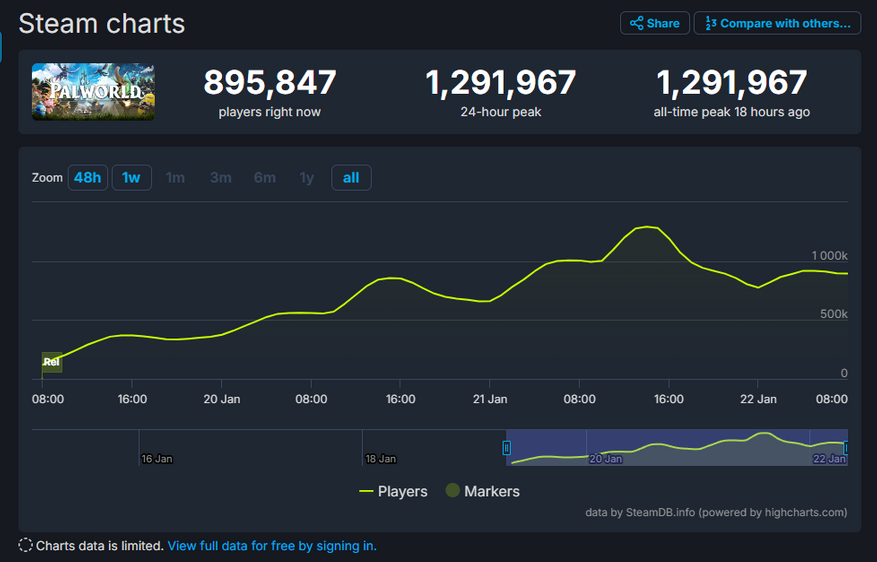The height and width of the screenshot is (562, 877).
Task: Set chart zoom to 1w
Action: [x=131, y=178]
